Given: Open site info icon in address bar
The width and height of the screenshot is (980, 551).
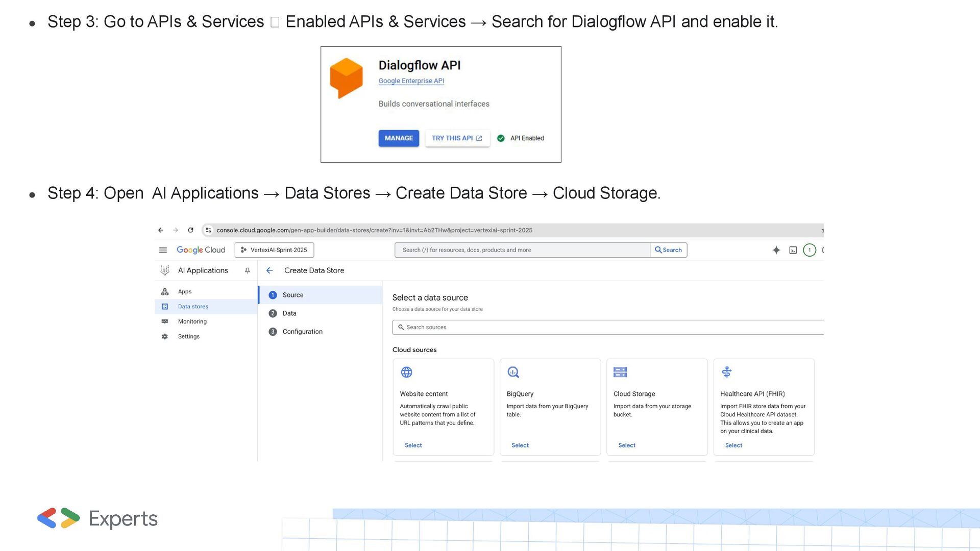Looking at the screenshot, I should (208, 230).
